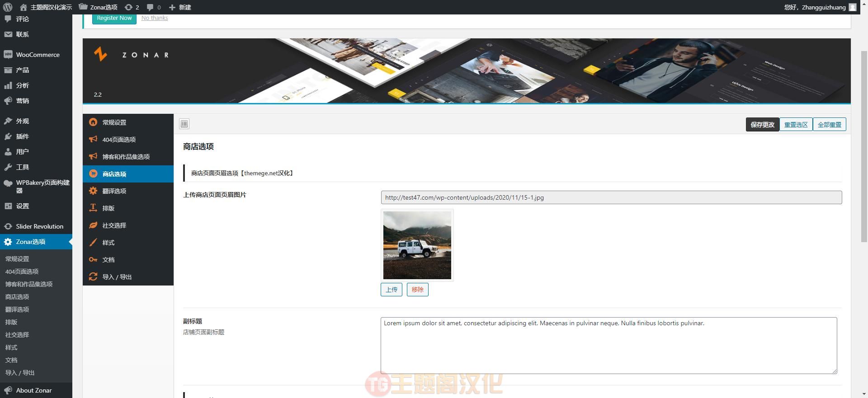
Task: Select the 404页面选项 options tab
Action: [x=128, y=140]
